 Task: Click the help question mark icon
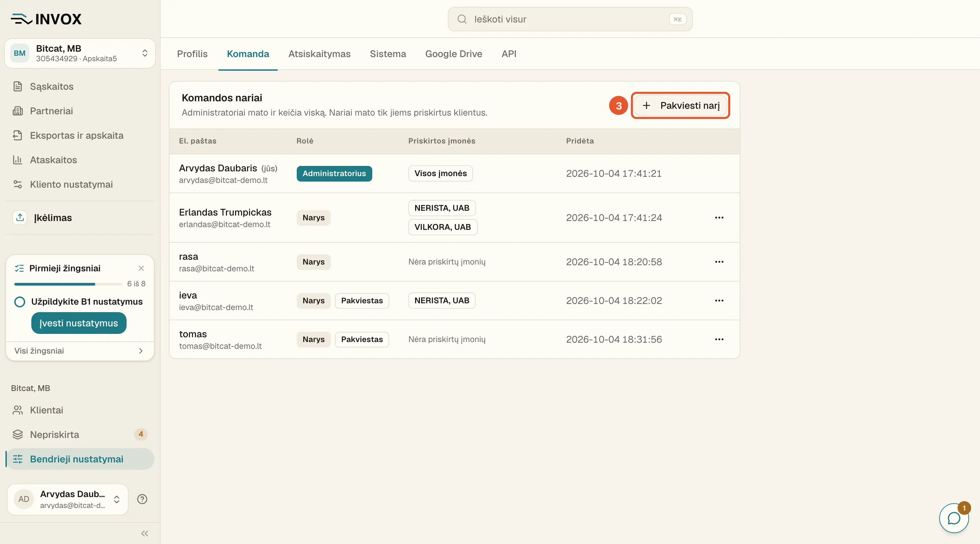pos(142,499)
